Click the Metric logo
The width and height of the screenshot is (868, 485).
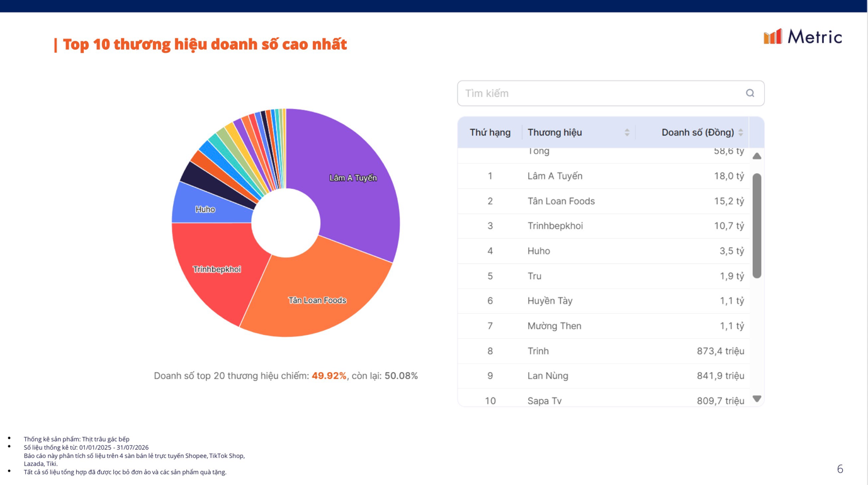click(x=803, y=37)
